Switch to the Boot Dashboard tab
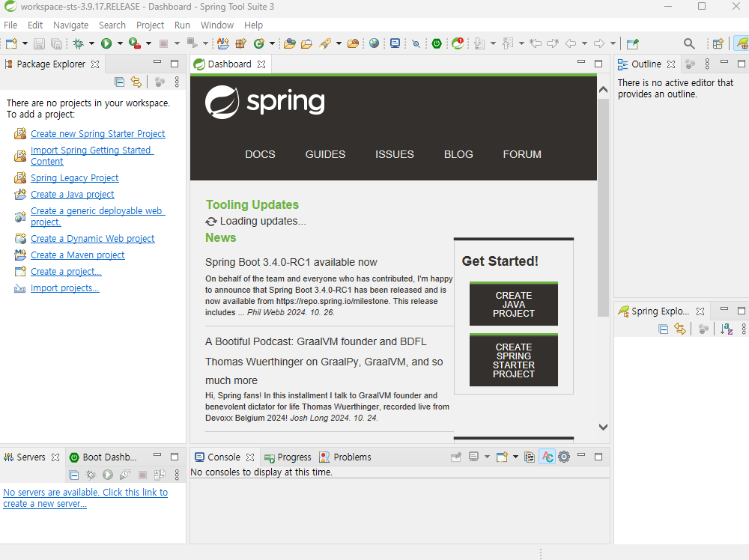This screenshot has width=749, height=560. 103,457
